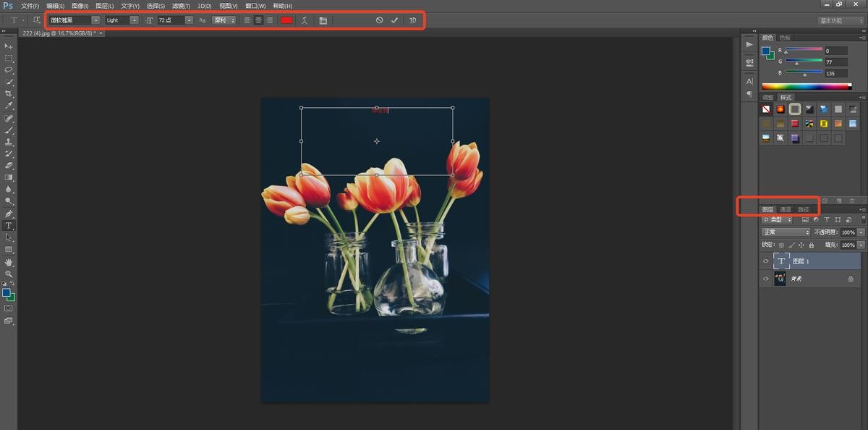Click the 3D button in options bar

pos(413,20)
